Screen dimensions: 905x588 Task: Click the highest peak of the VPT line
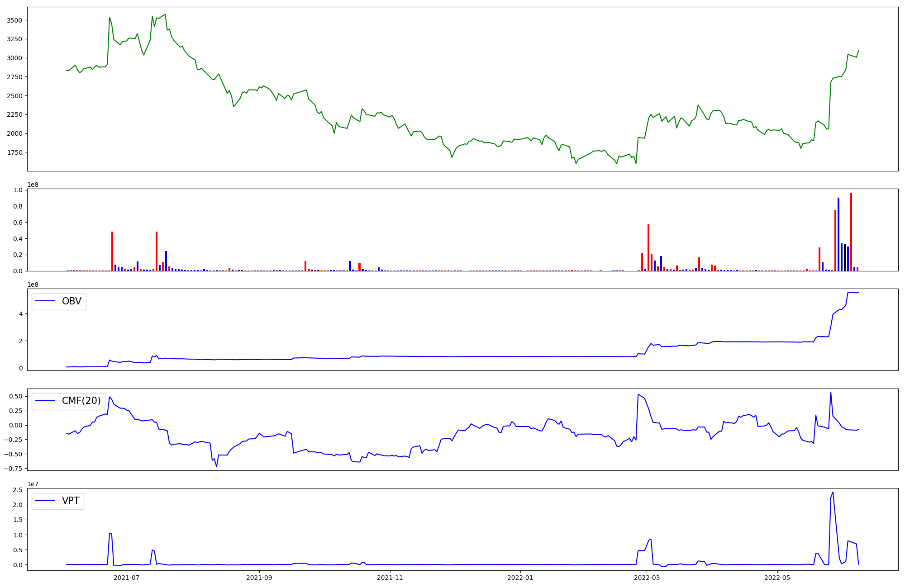833,493
